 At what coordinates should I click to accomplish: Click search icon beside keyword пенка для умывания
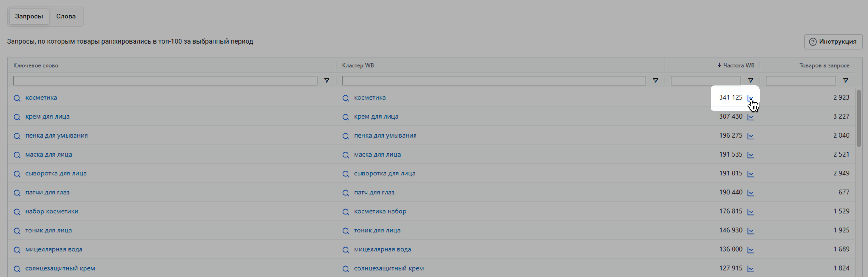[17, 136]
